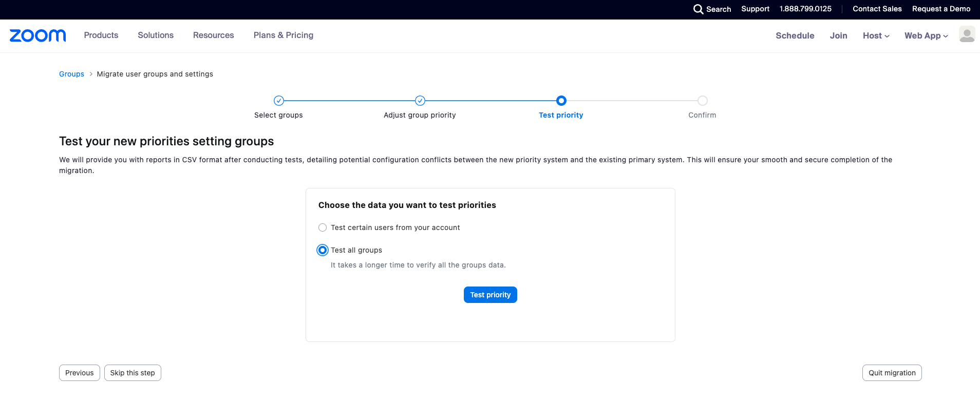Open the Resources menu
Screen dimensions: 980x419
[x=214, y=35]
